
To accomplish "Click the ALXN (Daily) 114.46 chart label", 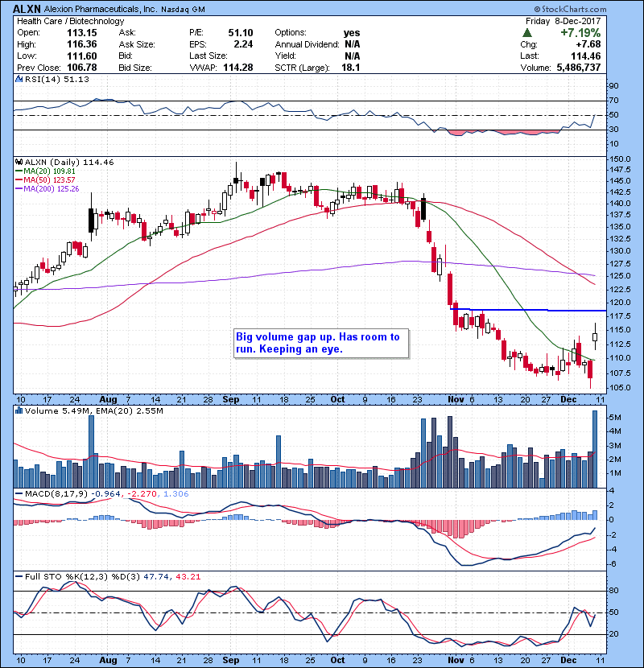I will pyautogui.click(x=69, y=163).
